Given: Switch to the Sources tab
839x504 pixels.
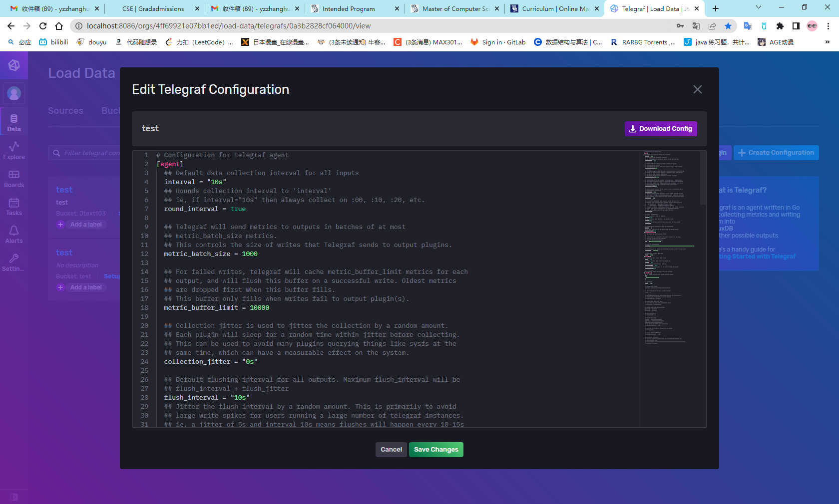Looking at the screenshot, I should pyautogui.click(x=65, y=111).
